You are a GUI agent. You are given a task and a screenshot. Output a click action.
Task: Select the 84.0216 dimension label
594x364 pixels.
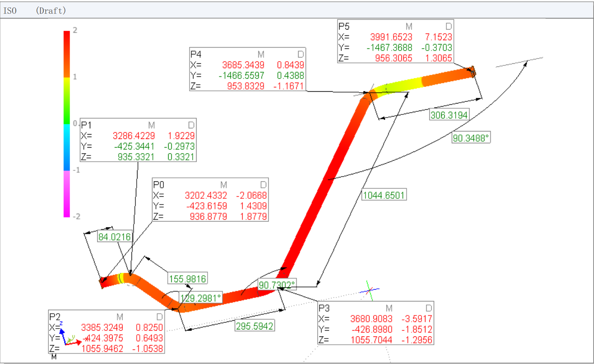click(x=114, y=237)
